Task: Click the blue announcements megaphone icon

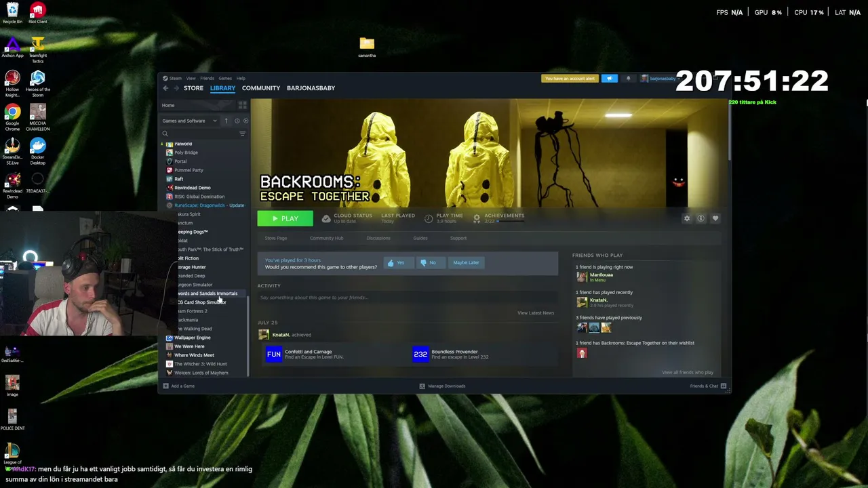Action: 609,79
